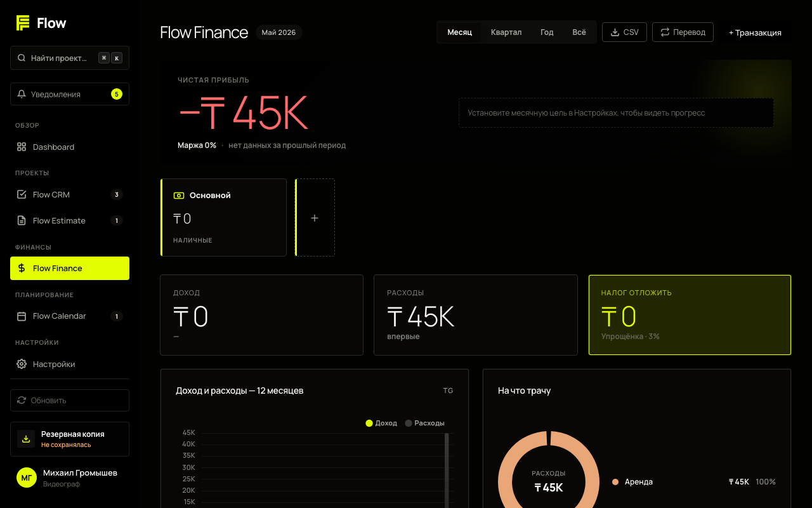812x508 pixels.
Task: Click the Flow CRM checkbox icon
Action: click(x=22, y=194)
